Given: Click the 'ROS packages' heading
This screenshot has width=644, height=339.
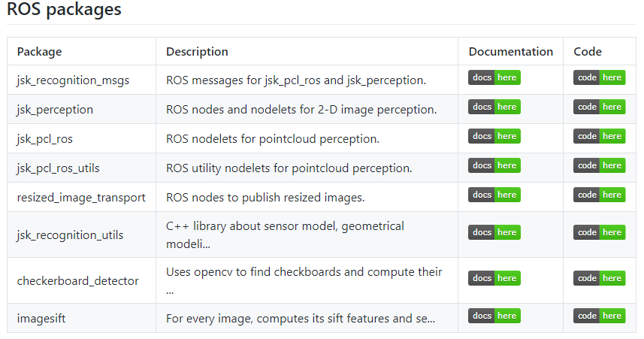Looking at the screenshot, I should (64, 9).
